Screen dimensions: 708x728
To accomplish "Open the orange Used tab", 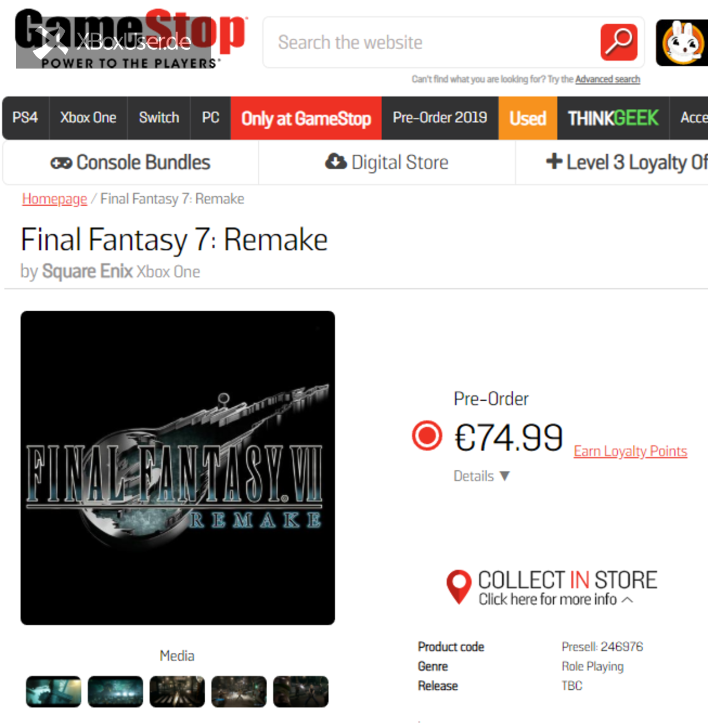I will click(528, 118).
